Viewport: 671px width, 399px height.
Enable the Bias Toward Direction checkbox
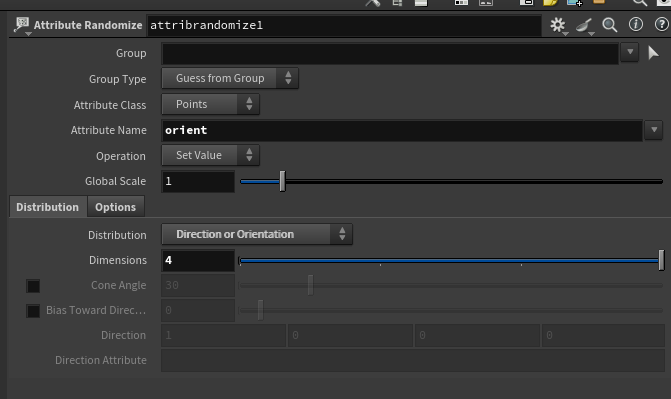[x=33, y=311]
